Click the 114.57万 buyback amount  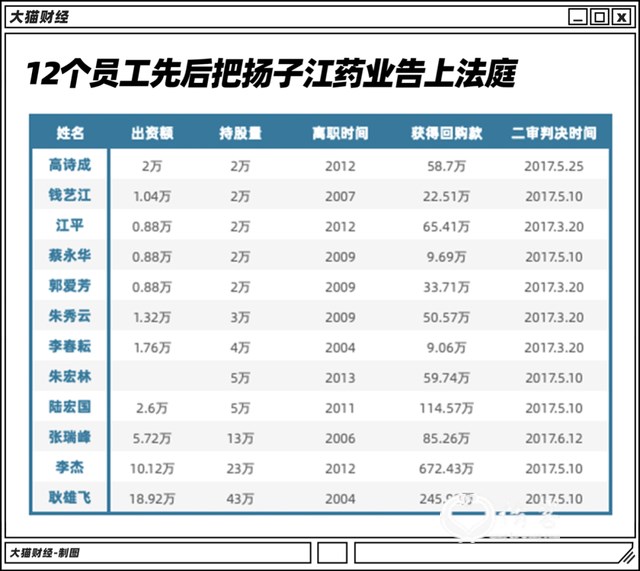click(447, 408)
